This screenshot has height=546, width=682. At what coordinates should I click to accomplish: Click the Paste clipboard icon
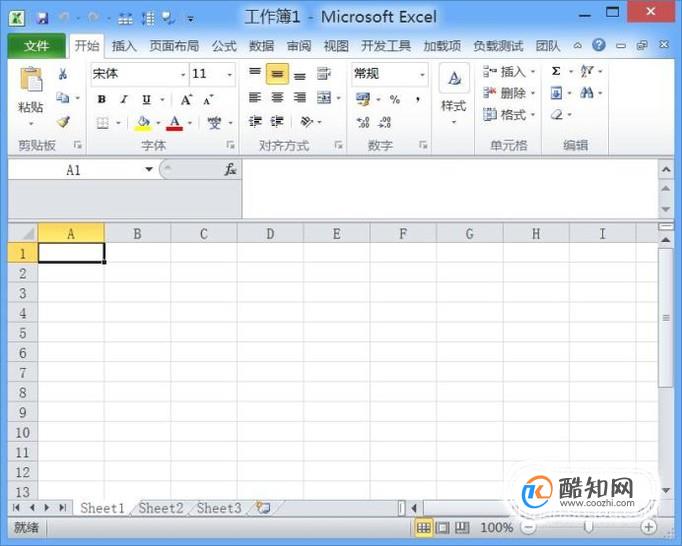31,80
